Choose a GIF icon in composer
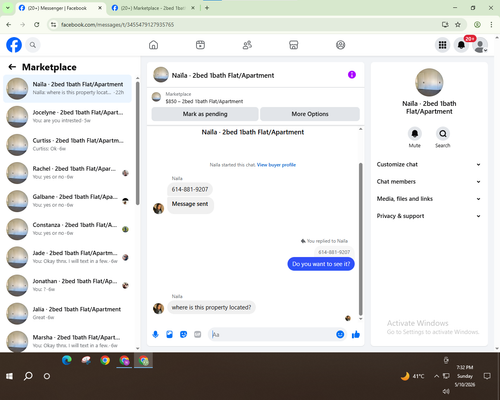This screenshot has height=400, width=500. coord(198,334)
